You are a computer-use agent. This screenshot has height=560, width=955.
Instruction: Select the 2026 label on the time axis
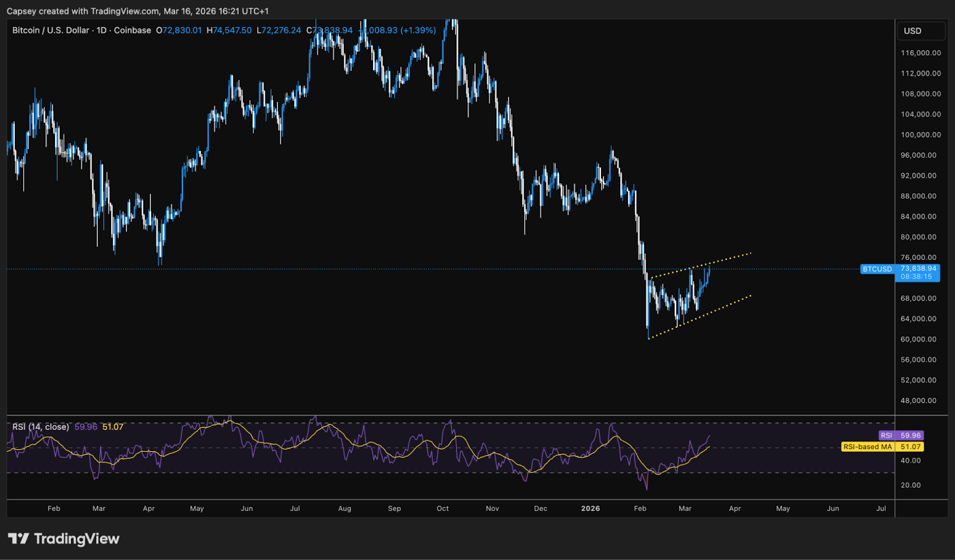(x=590, y=509)
